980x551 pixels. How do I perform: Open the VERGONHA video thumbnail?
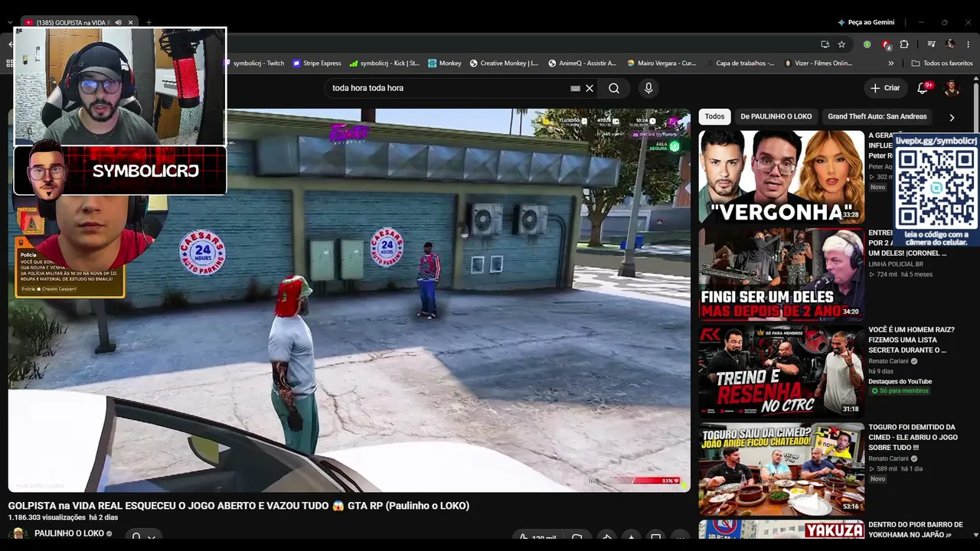click(x=781, y=176)
